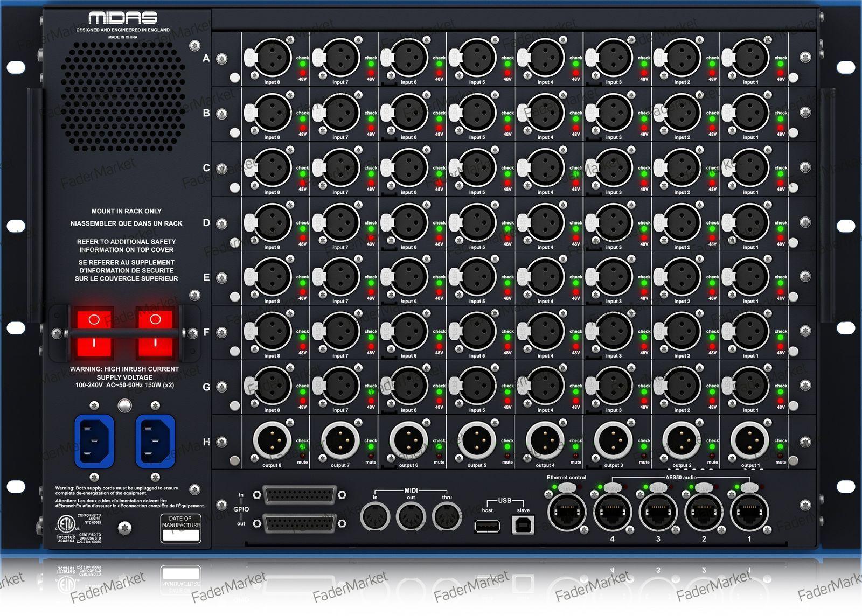Select the row A input 1 XLR socket
The image size is (862, 616).
(750, 58)
